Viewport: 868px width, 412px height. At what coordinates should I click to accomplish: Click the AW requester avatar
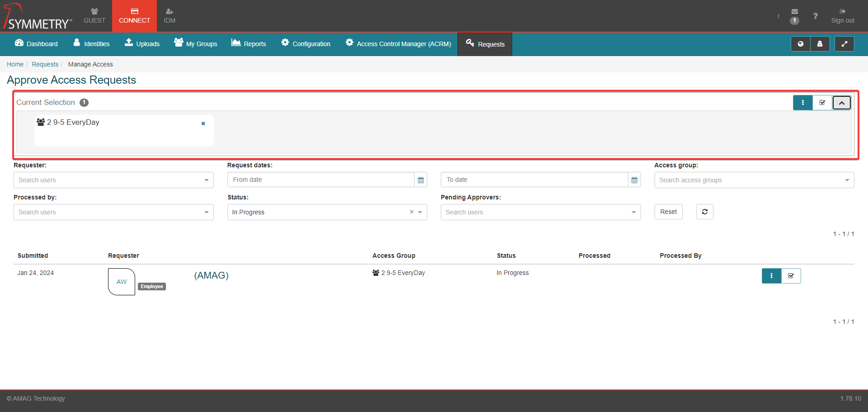point(122,282)
